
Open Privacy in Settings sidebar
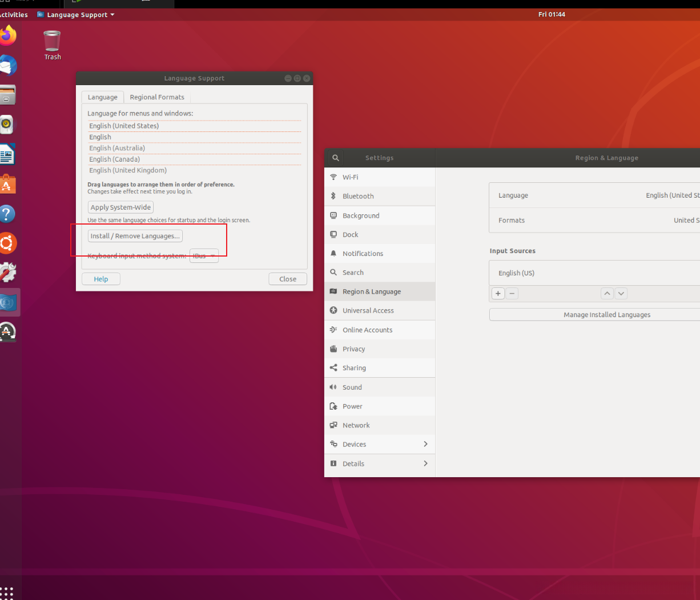click(380, 349)
